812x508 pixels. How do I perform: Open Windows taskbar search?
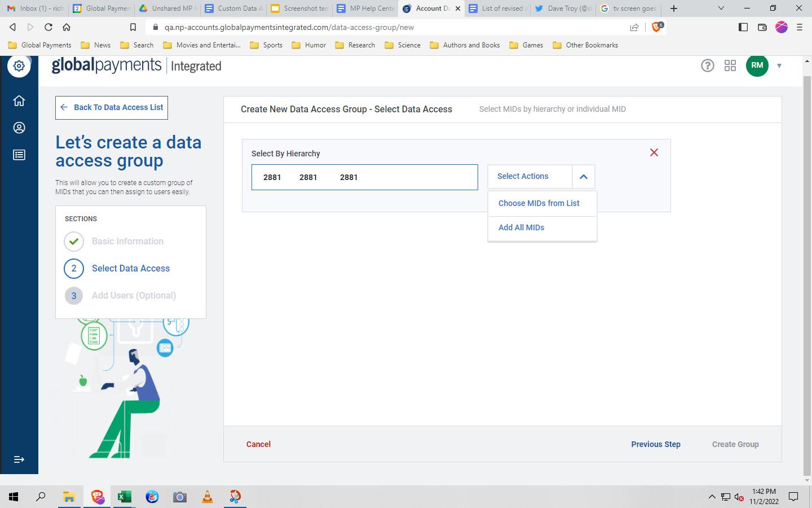point(41,497)
